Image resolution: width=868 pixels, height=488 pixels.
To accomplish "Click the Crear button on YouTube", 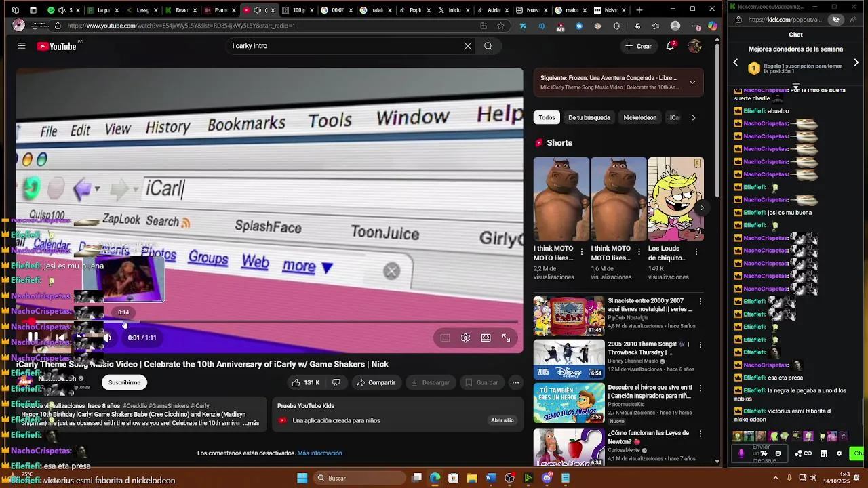I will pos(638,46).
